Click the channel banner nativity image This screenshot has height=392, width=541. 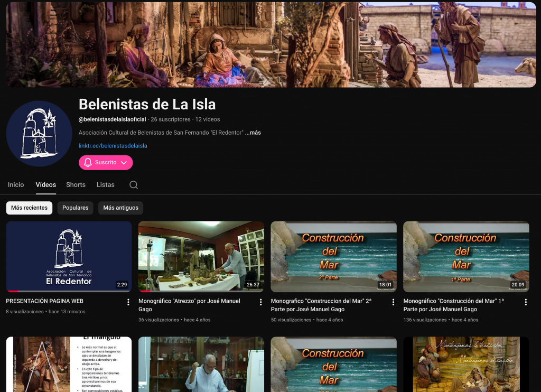[270, 45]
